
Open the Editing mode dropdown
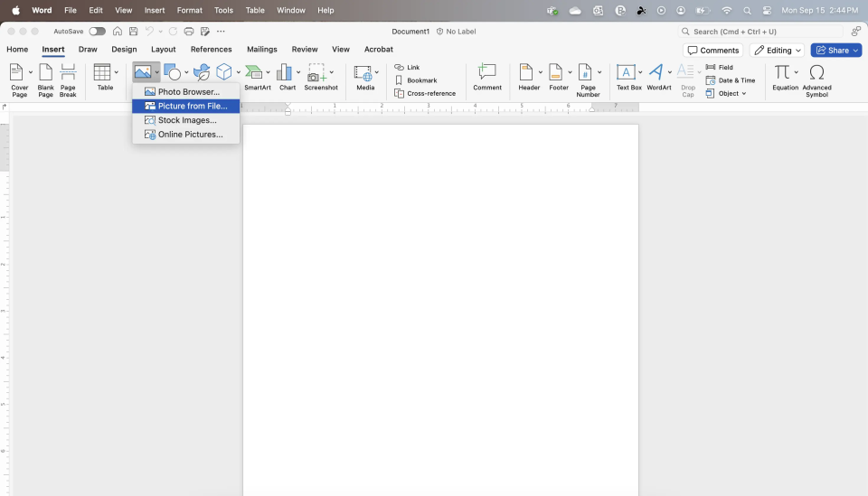coord(777,51)
